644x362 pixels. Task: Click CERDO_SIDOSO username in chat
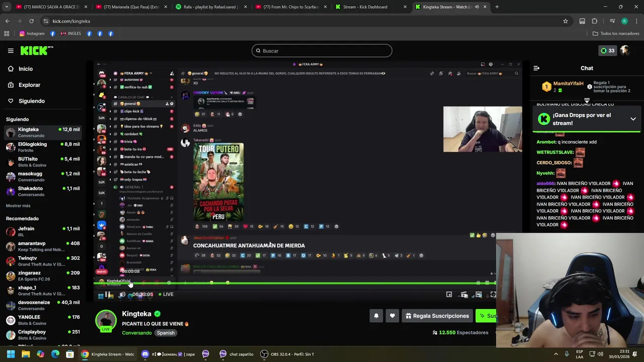[x=554, y=163]
